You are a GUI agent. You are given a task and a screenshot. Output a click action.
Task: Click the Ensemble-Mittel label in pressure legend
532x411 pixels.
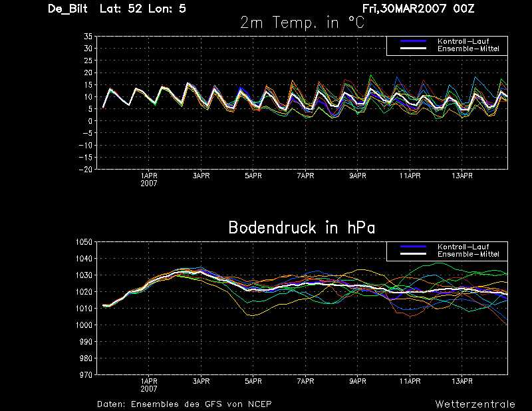pos(468,254)
